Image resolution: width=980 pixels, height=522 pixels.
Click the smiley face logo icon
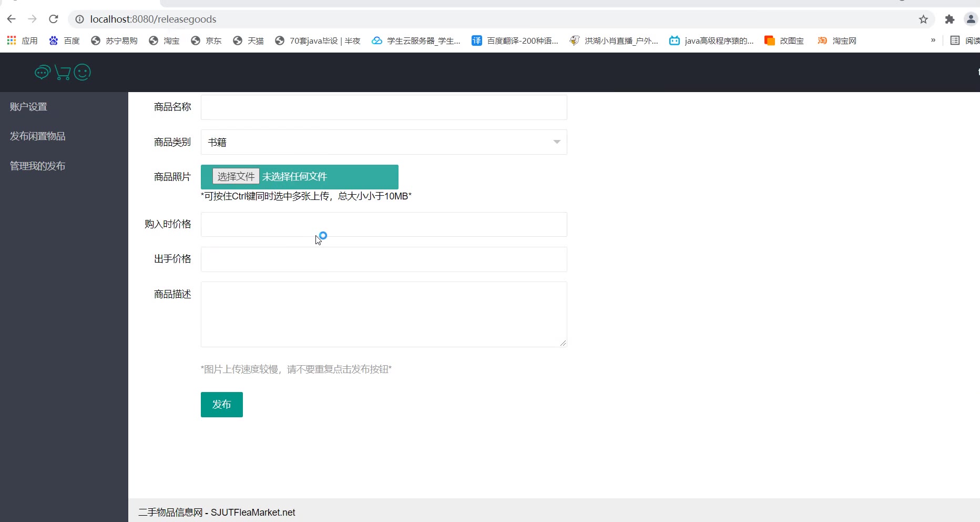[x=82, y=72]
